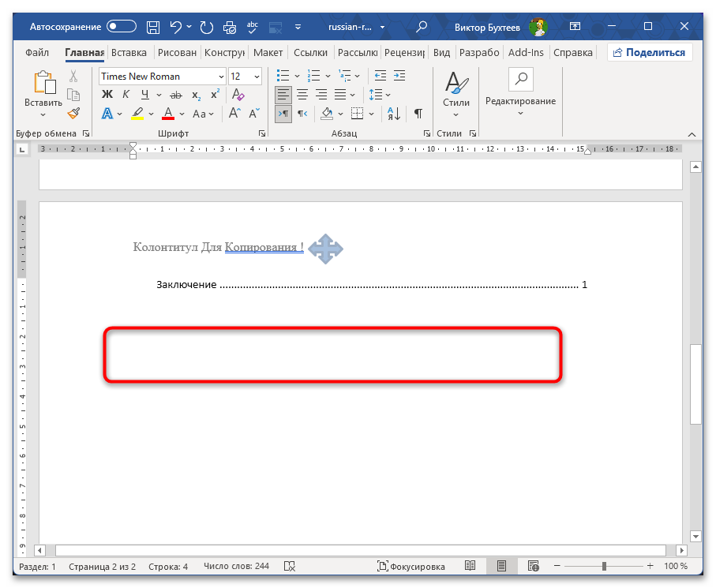Click the Format Painter brush icon
This screenshot has height=588, width=716.
73,113
